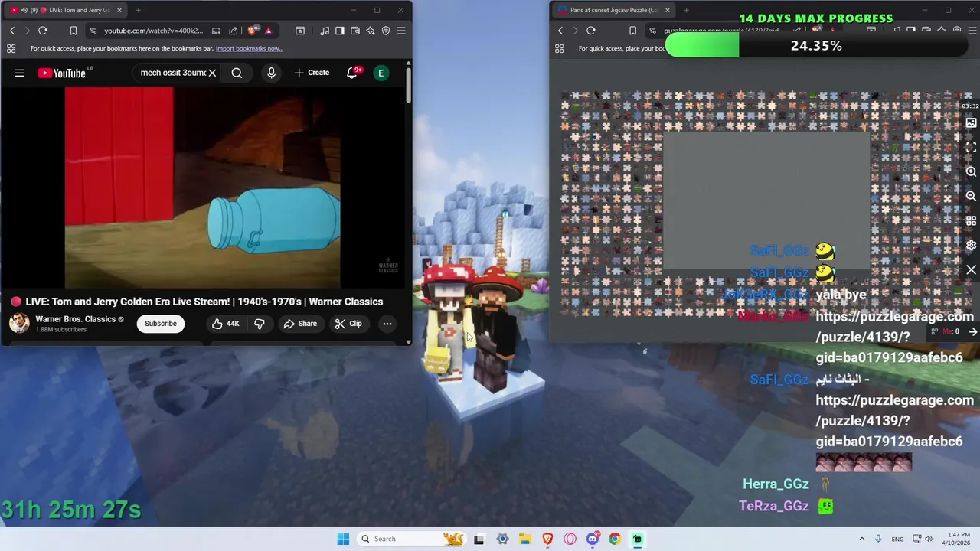980x551 pixels.
Task: Run search with the magnifier button
Action: click(x=237, y=73)
